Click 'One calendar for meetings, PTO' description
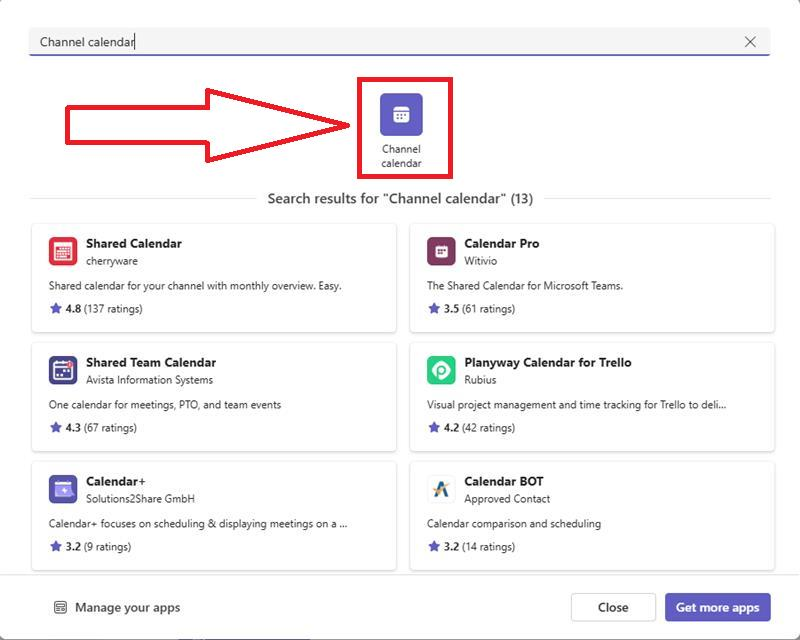The width and height of the screenshot is (800, 640). 165,405
